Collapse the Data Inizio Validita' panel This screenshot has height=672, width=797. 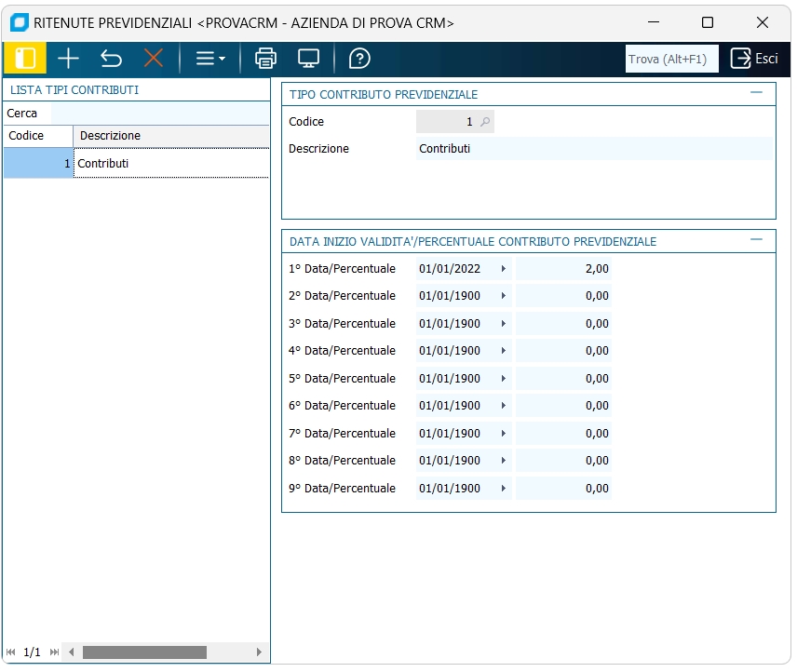(756, 240)
